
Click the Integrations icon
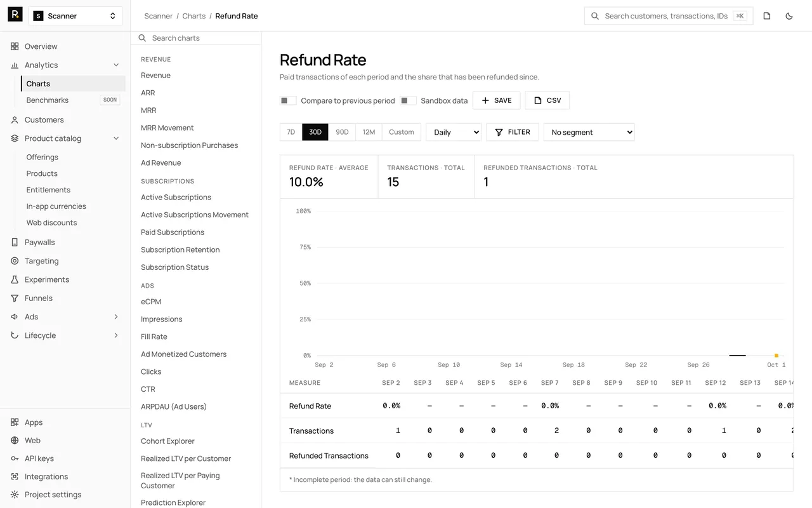[15, 476]
